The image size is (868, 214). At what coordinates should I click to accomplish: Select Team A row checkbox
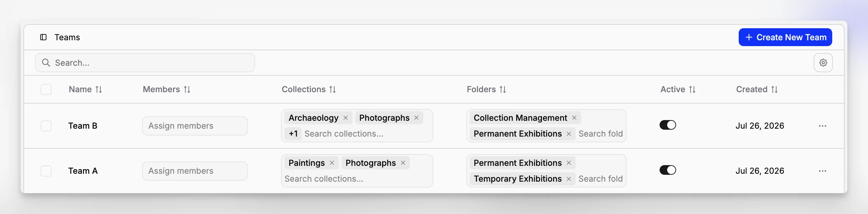(46, 171)
